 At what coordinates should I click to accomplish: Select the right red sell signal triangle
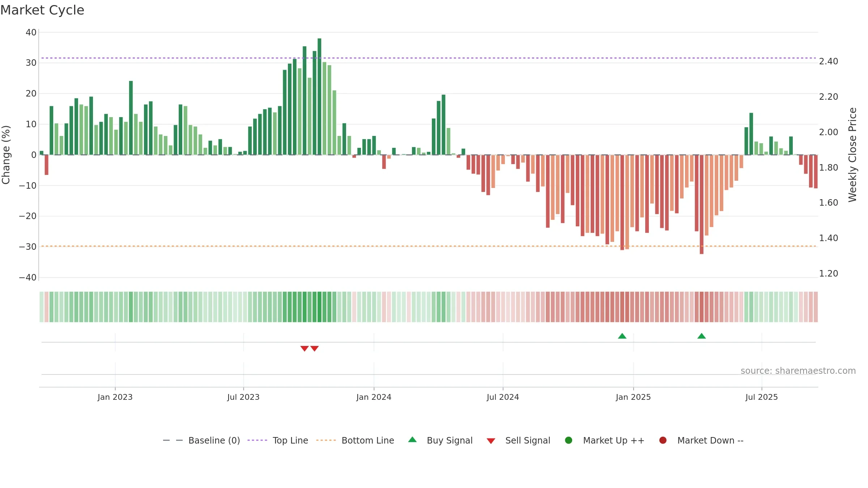click(315, 348)
